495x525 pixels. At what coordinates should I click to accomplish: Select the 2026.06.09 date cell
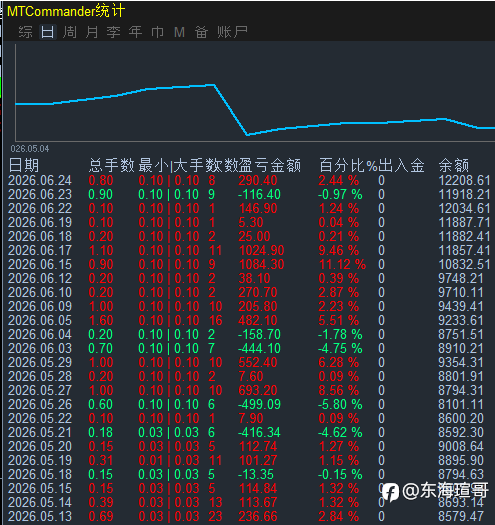[x=40, y=306]
